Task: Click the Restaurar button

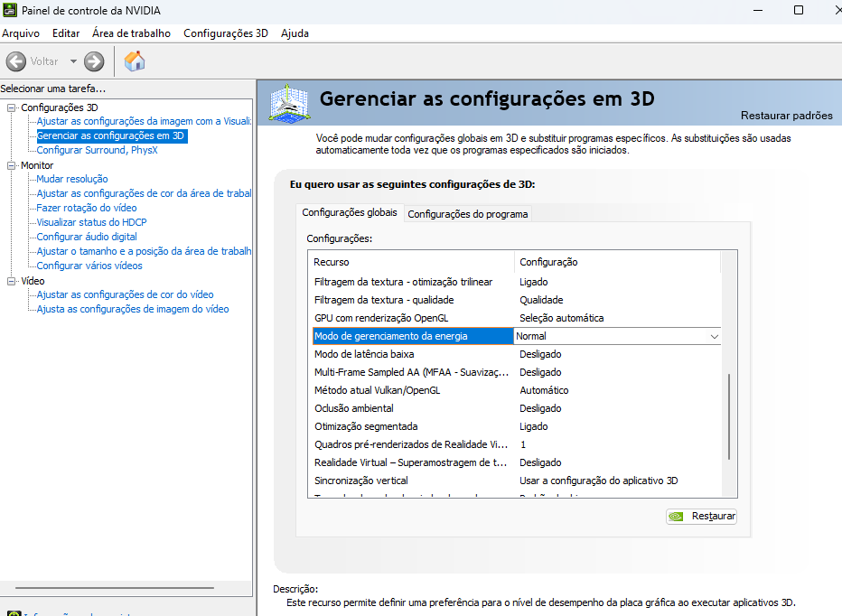Action: coord(701,516)
